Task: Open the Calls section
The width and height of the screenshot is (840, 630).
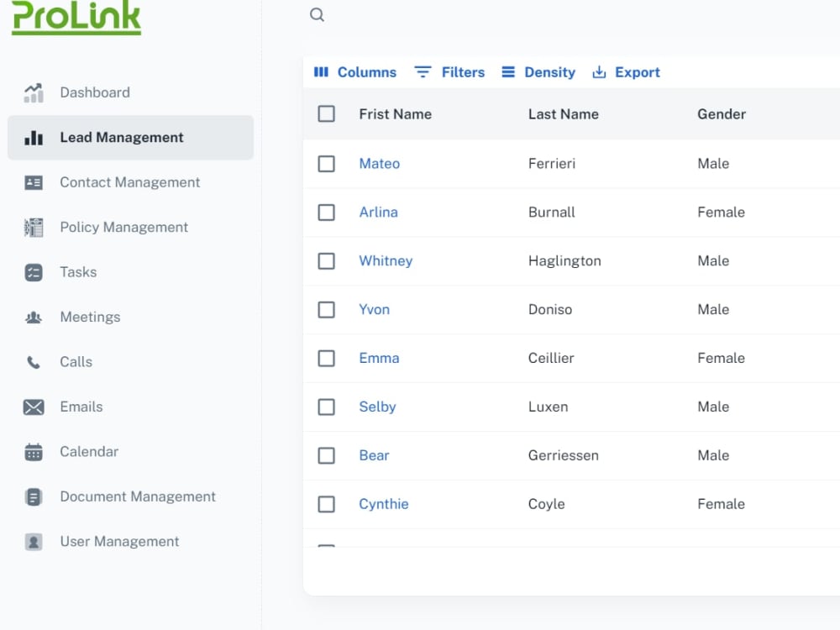Action: (76, 362)
